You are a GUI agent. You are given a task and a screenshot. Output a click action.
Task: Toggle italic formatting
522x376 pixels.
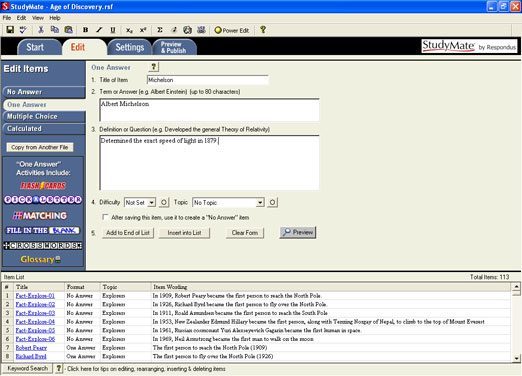coord(99,30)
